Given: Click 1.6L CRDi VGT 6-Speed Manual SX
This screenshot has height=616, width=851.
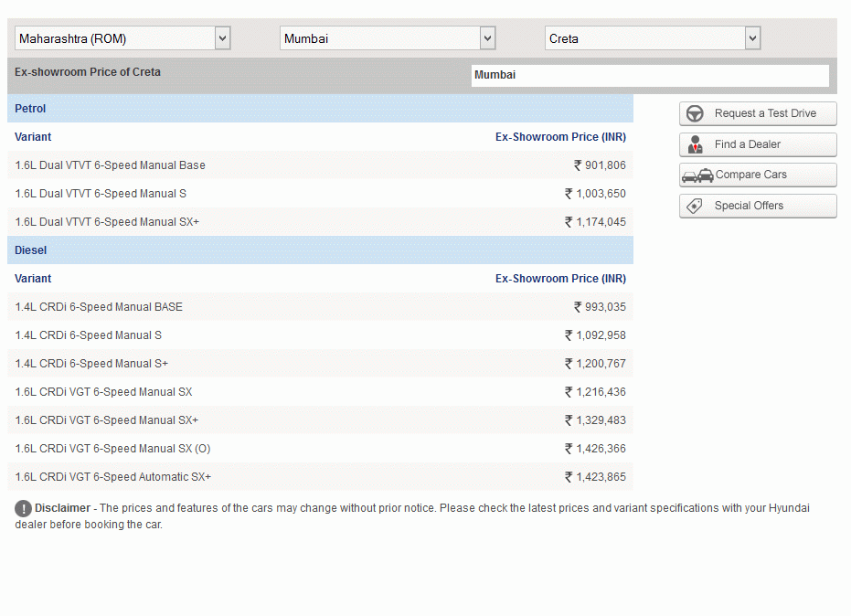Looking at the screenshot, I should (x=103, y=392).
